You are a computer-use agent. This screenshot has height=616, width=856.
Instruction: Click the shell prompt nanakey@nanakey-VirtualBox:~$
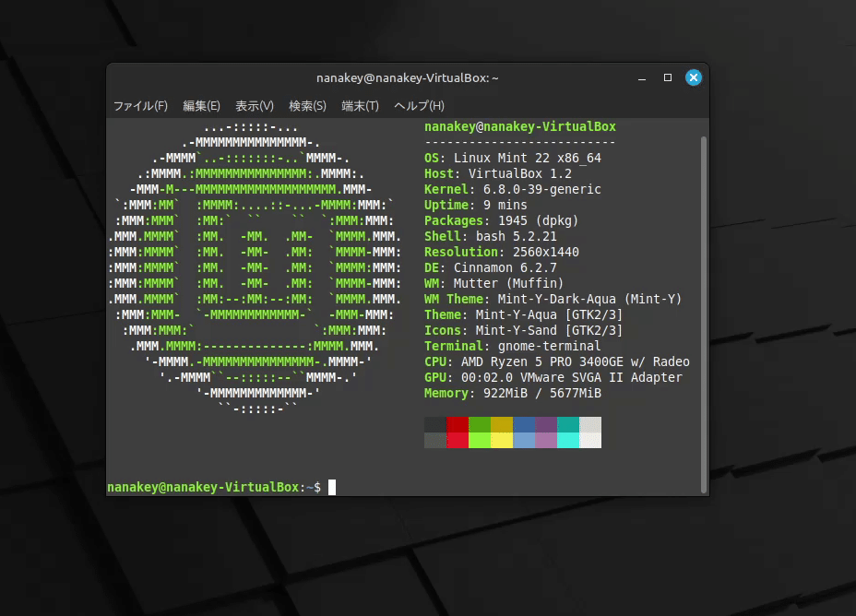(214, 487)
